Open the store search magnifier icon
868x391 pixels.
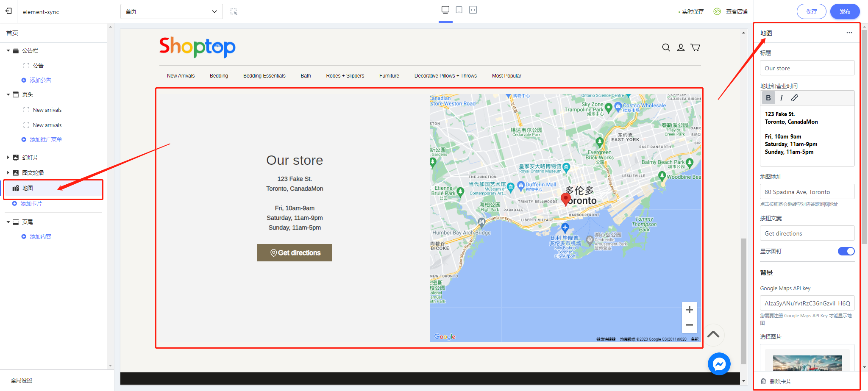pos(666,47)
